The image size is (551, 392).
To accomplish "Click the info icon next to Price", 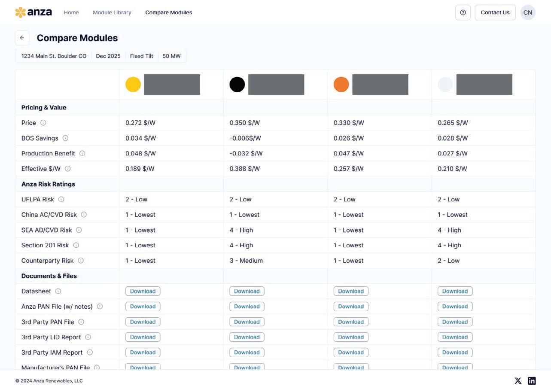I will (x=43, y=123).
